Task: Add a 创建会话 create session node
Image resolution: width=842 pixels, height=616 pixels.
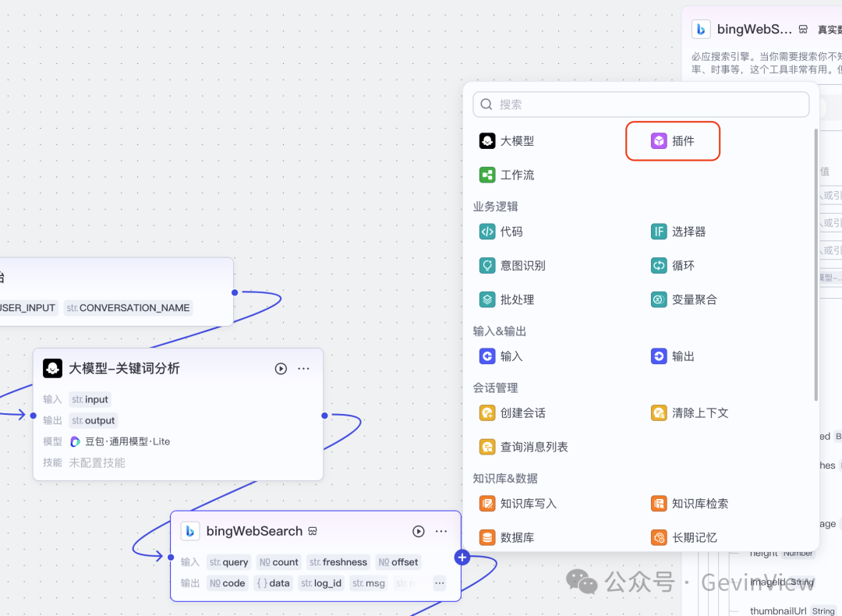Action: (519, 412)
